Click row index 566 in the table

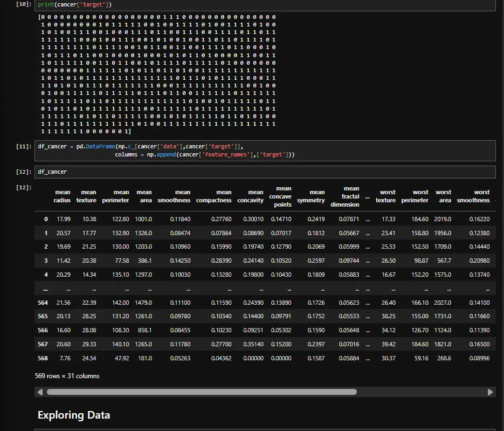(43, 330)
